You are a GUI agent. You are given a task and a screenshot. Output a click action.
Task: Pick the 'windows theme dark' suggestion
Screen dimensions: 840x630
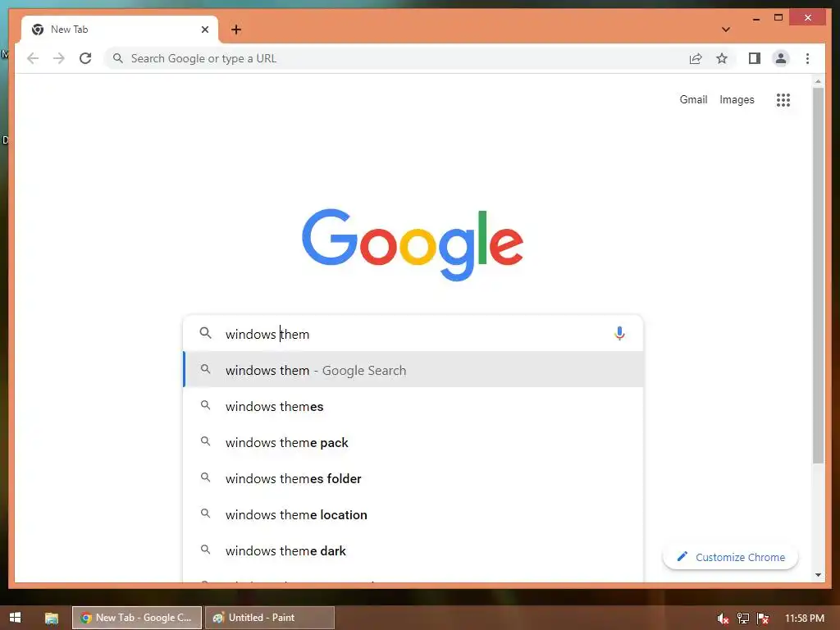(413, 550)
